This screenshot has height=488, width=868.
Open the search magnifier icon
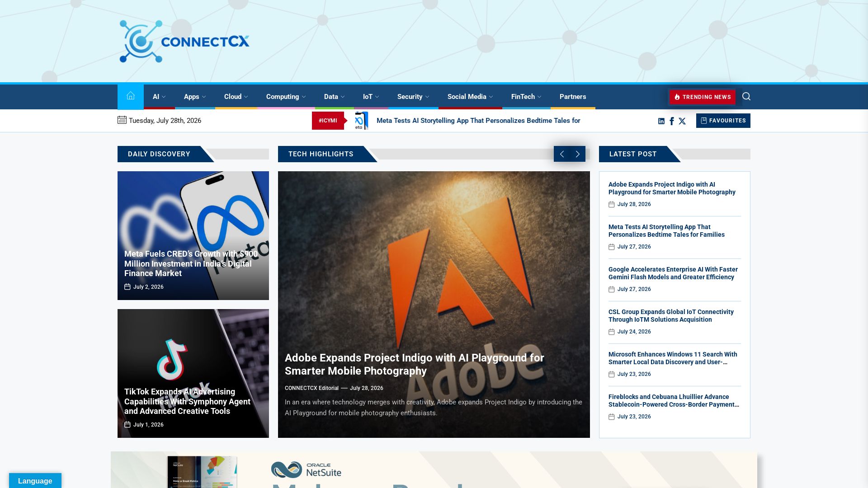[746, 96]
